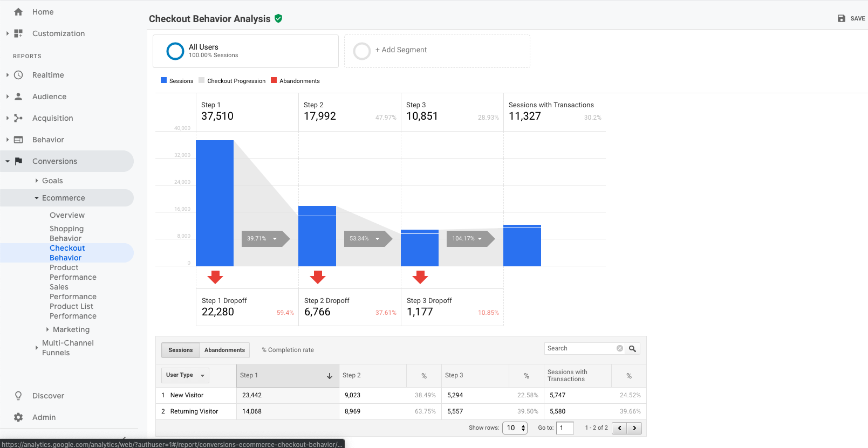The width and height of the screenshot is (868, 448).
Task: Click the SAVE button label
Action: (858, 18)
